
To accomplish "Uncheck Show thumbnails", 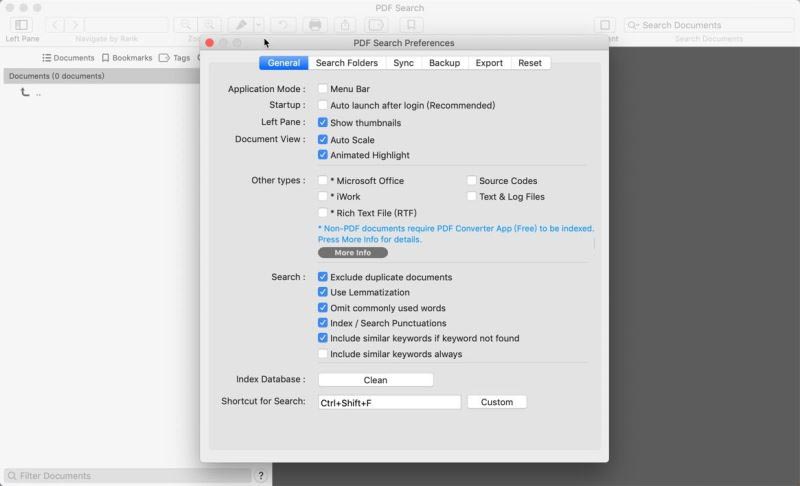I will [x=322, y=122].
